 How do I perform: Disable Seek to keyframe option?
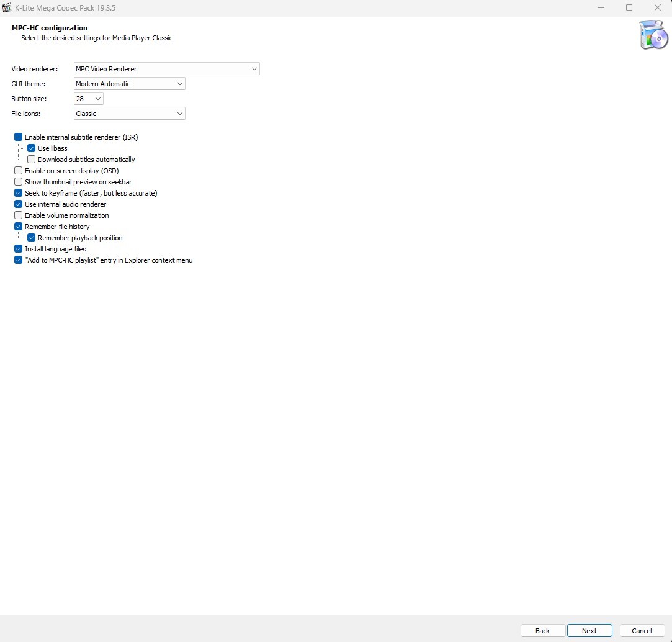click(x=19, y=193)
